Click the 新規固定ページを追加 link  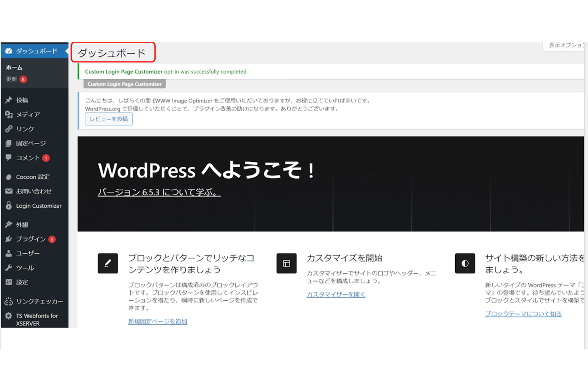click(158, 322)
